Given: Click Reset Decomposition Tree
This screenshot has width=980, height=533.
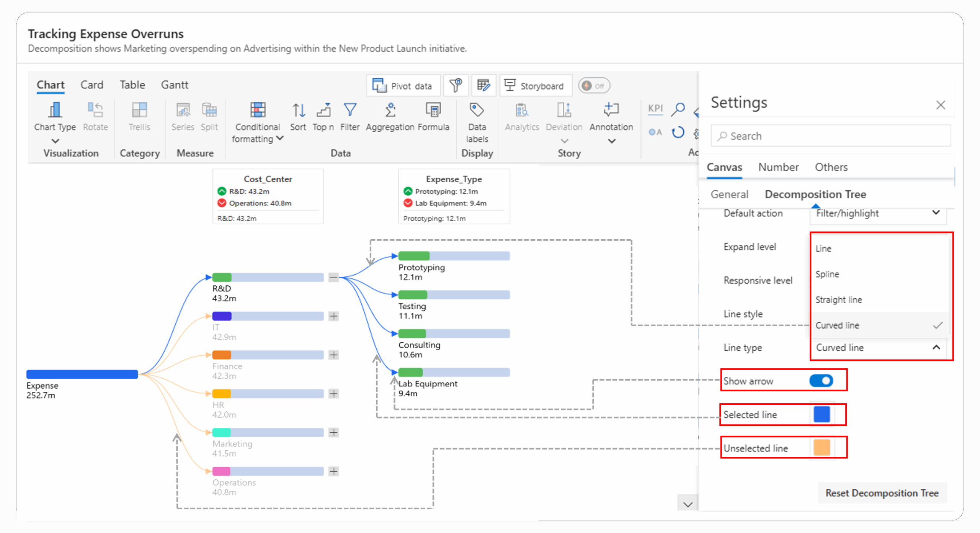Looking at the screenshot, I should 882,493.
